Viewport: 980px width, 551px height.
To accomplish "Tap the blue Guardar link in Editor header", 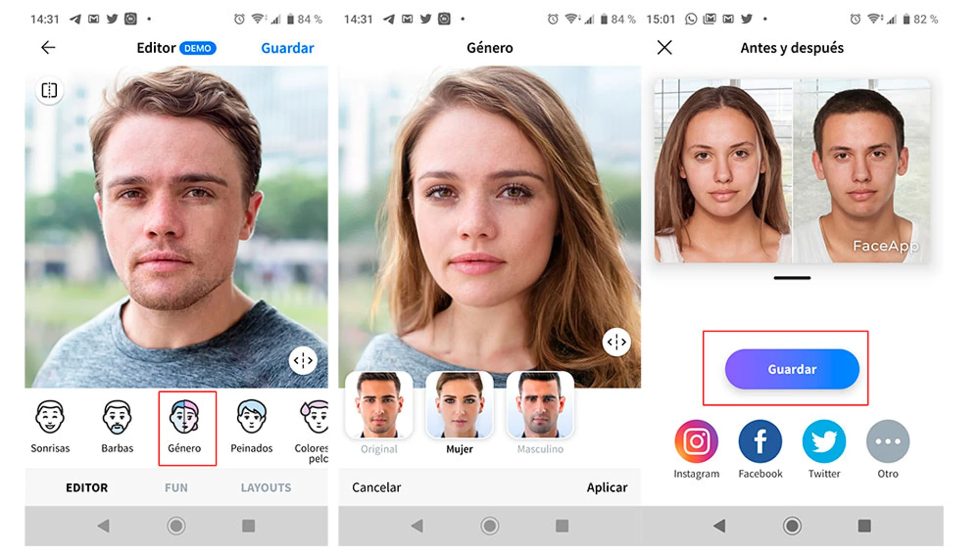I will [287, 48].
